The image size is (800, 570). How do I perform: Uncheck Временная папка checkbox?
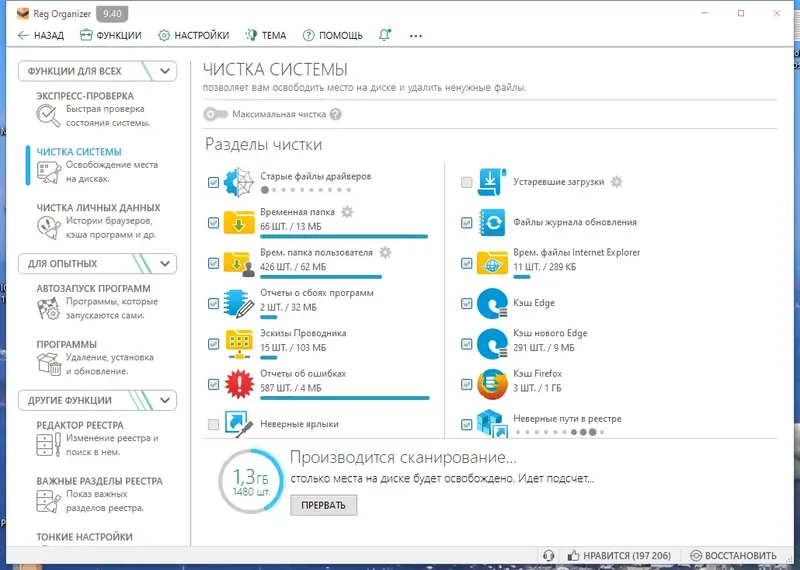[213, 222]
